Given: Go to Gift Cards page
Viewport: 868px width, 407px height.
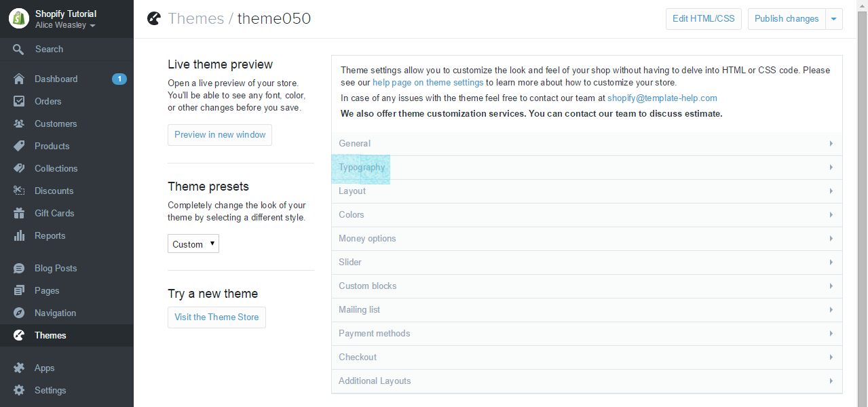Looking at the screenshot, I should click(x=67, y=213).
